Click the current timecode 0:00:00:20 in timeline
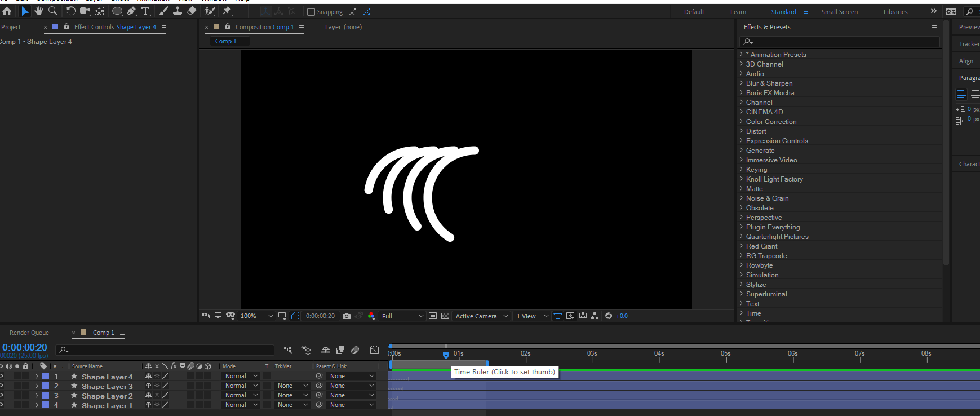Screen dimensions: 980x416 click(25, 347)
